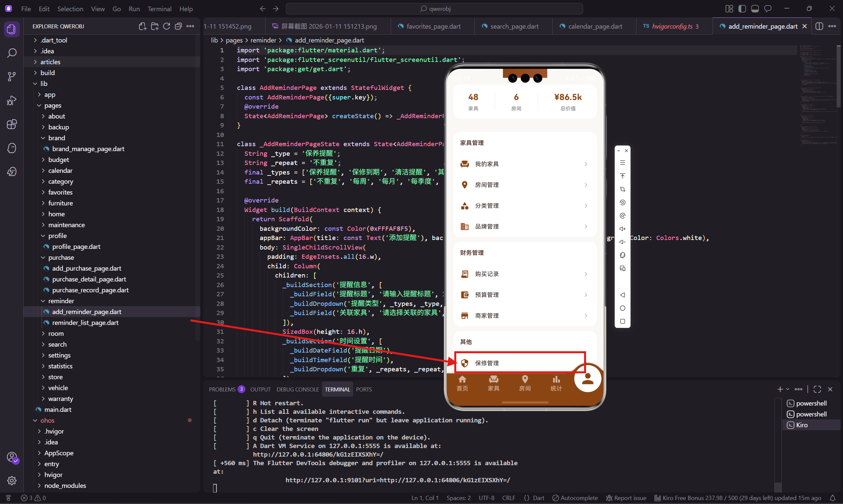843x504 pixels.
Task: Open the Kiro ghost panel
Action: tap(12, 148)
